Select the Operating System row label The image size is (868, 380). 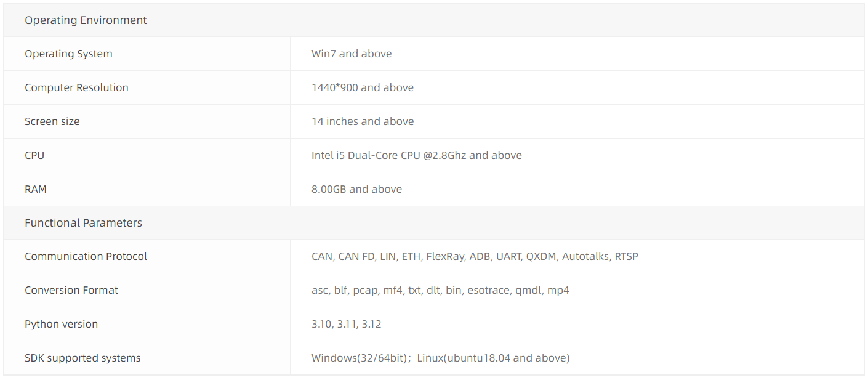tap(68, 54)
